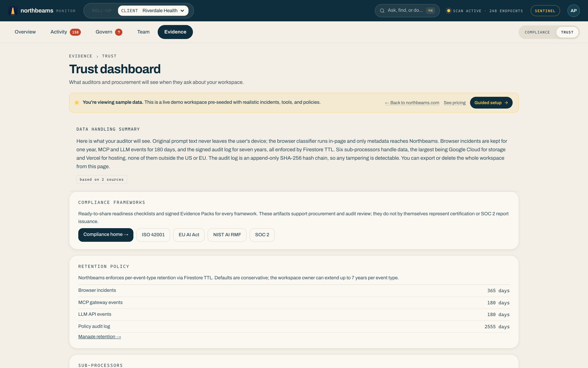Image resolution: width=588 pixels, height=368 pixels.
Task: Switch to ROLL-UP view
Action: click(102, 11)
